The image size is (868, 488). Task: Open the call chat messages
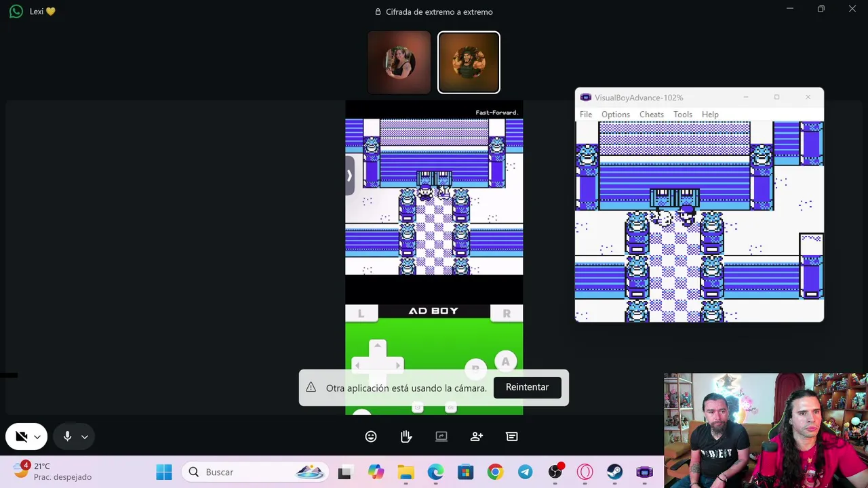tap(512, 436)
